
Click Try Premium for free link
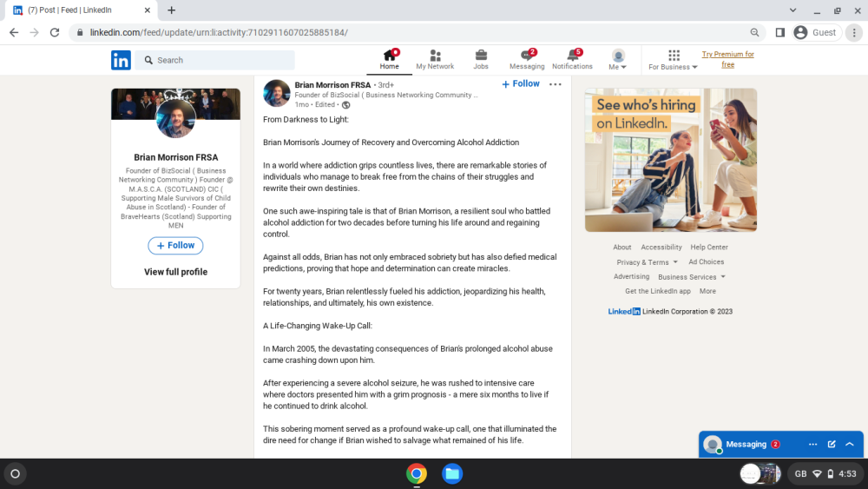click(728, 59)
